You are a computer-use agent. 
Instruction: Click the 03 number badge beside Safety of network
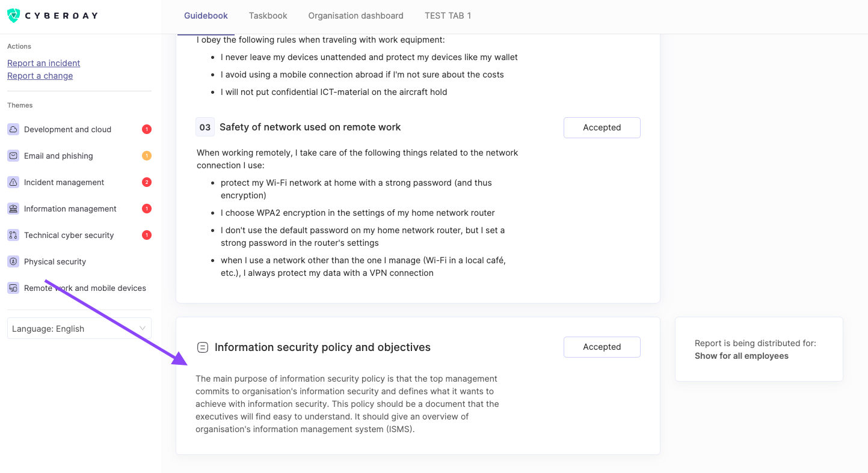pos(205,127)
